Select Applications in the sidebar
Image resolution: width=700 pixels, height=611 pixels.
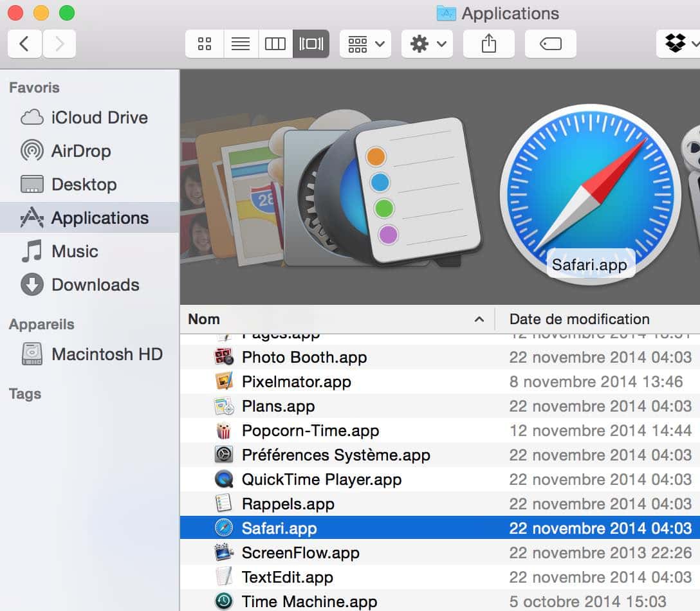(x=89, y=218)
